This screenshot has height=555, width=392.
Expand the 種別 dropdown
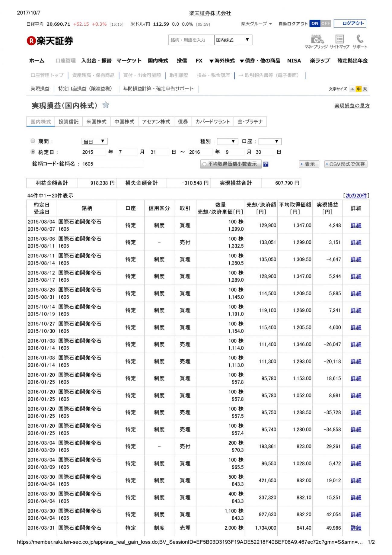click(x=228, y=141)
